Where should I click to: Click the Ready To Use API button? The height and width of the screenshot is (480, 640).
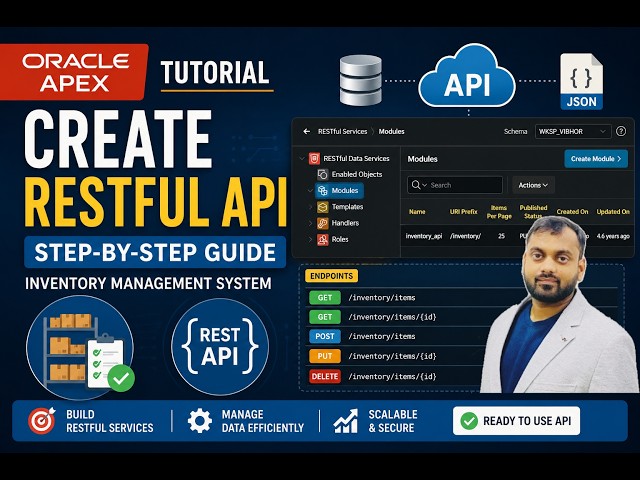[516, 421]
